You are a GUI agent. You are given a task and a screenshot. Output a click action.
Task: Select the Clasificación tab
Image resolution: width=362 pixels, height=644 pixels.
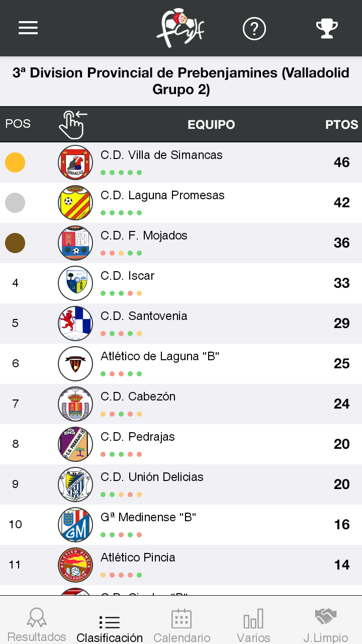point(110,625)
